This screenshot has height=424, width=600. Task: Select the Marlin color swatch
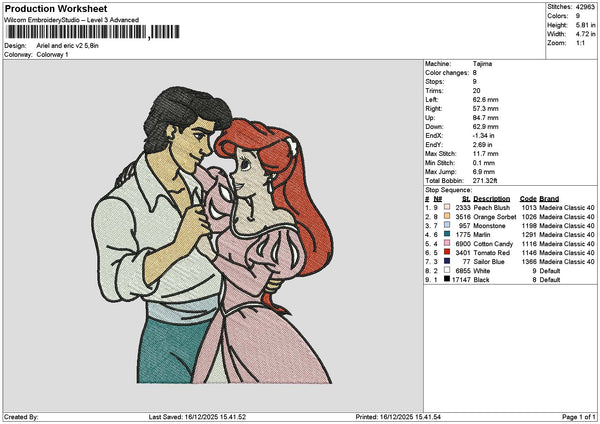click(x=447, y=234)
